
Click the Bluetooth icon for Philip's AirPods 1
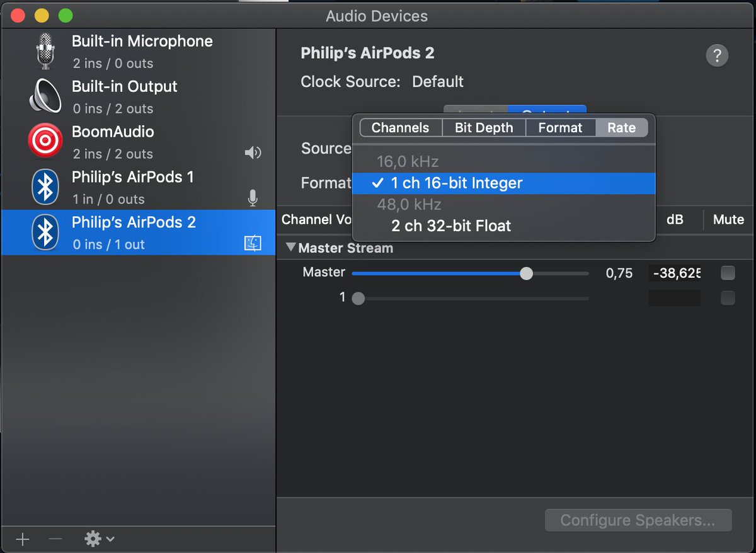[x=45, y=186]
